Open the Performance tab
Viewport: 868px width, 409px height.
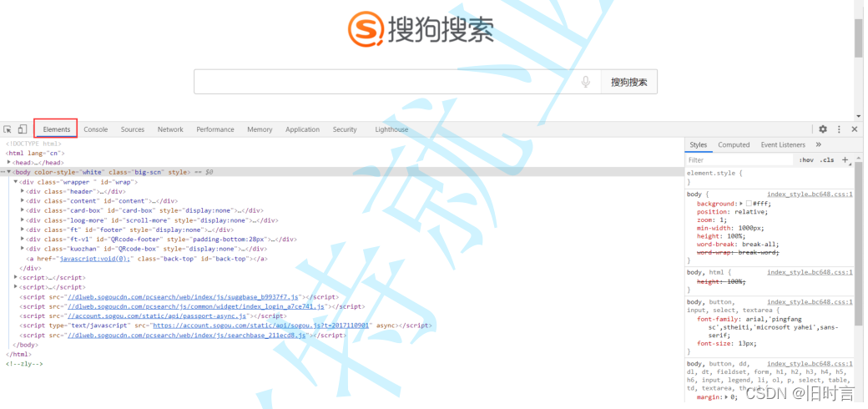click(214, 129)
